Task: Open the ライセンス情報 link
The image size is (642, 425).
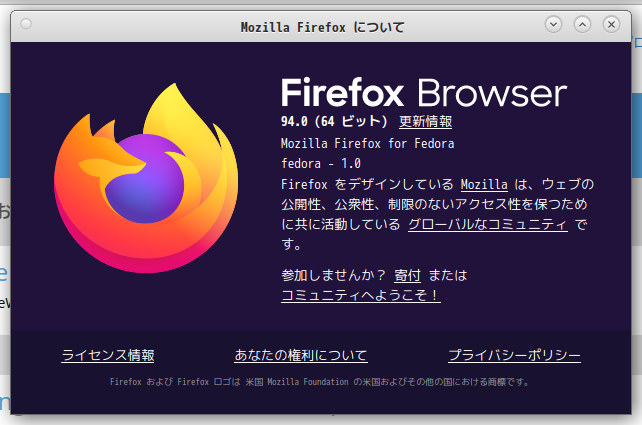Action: [x=108, y=355]
